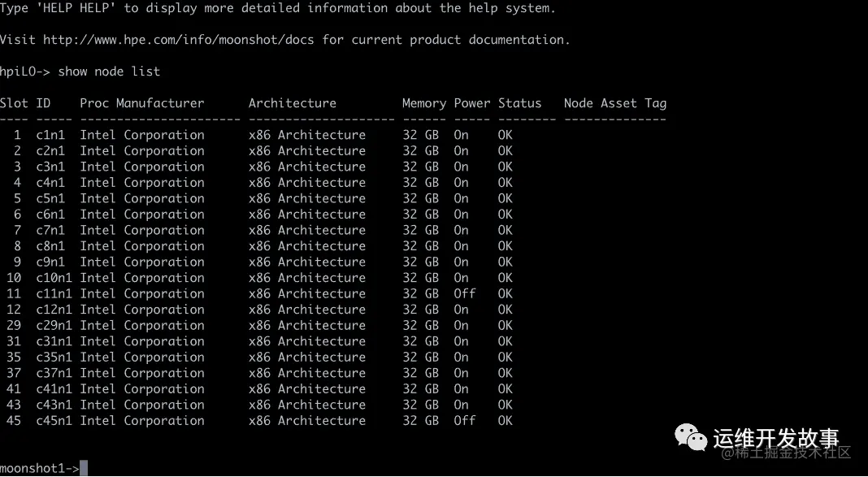The width and height of the screenshot is (868, 477).
Task: Click the 'Architecture' column header
Action: pyautogui.click(x=293, y=103)
